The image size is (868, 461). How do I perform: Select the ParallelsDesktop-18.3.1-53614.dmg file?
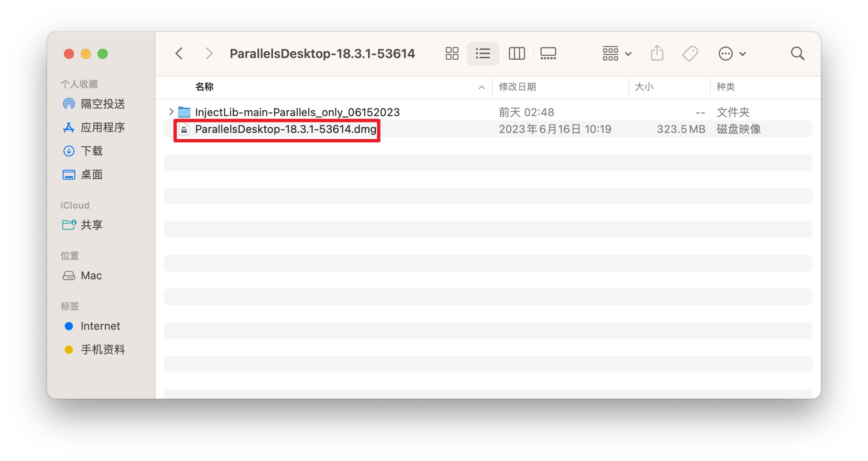pyautogui.click(x=285, y=129)
